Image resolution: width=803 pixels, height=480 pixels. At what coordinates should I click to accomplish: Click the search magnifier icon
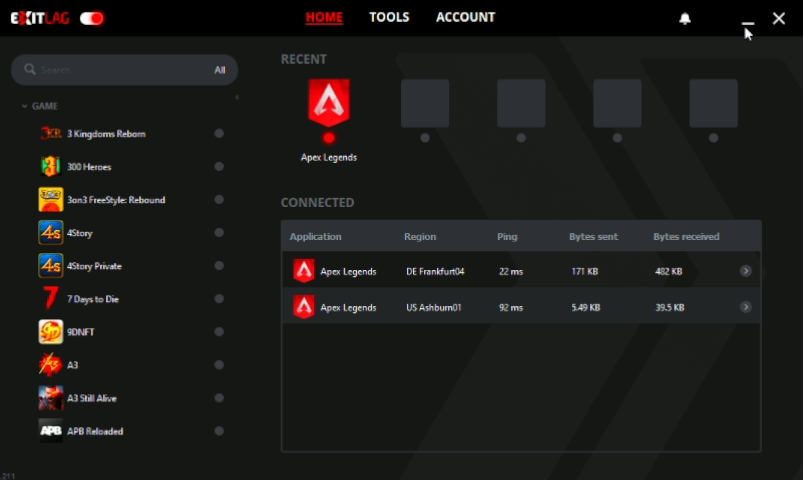point(30,69)
